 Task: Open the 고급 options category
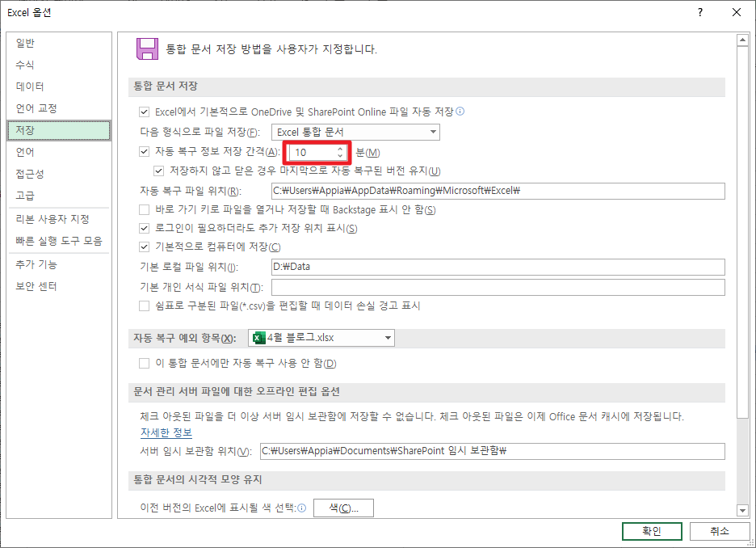59,196
